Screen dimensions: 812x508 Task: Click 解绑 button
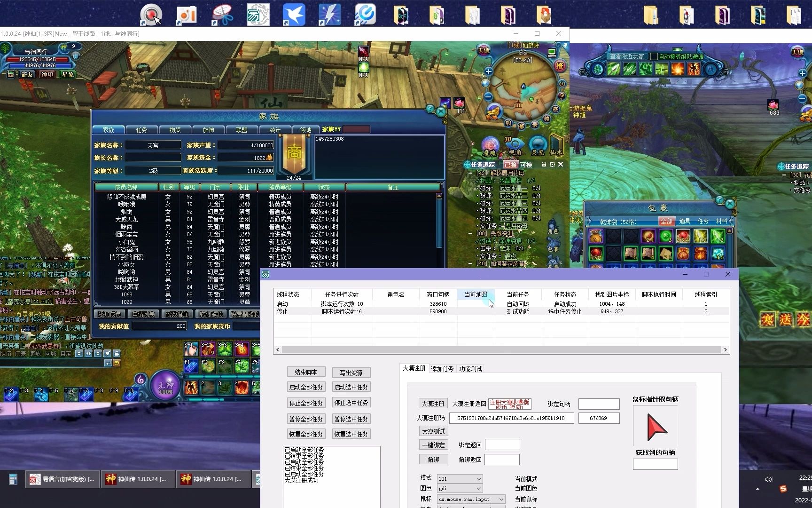pos(433,459)
